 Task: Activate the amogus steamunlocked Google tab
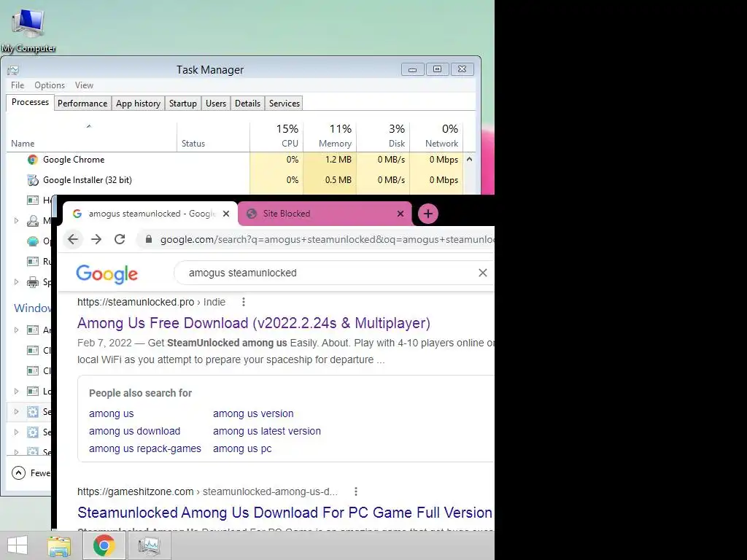150,214
